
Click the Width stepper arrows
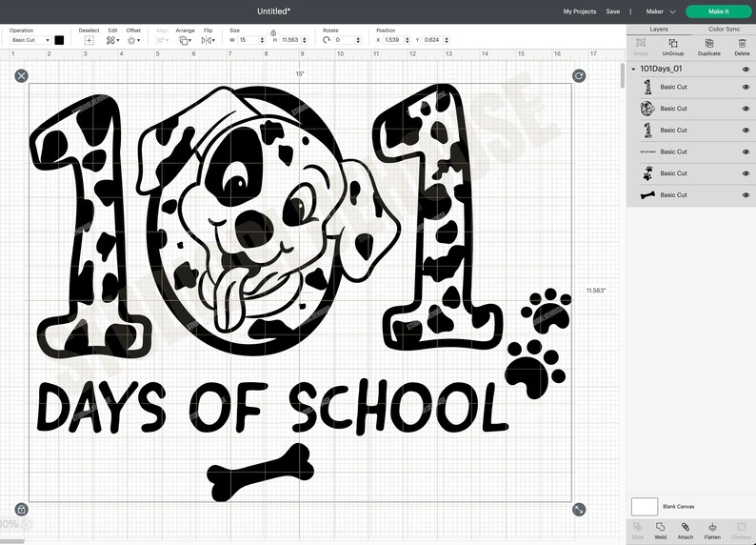(x=262, y=41)
